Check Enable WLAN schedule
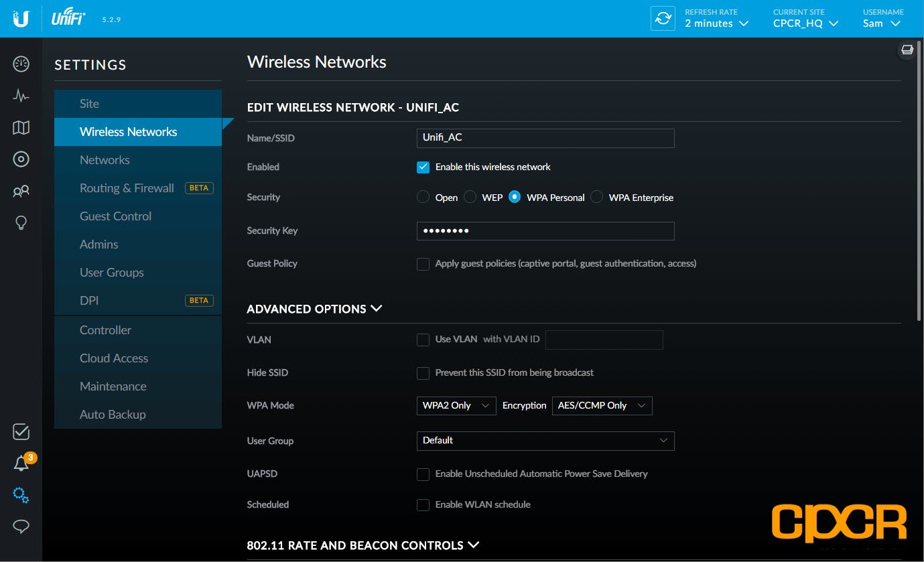 tap(423, 505)
